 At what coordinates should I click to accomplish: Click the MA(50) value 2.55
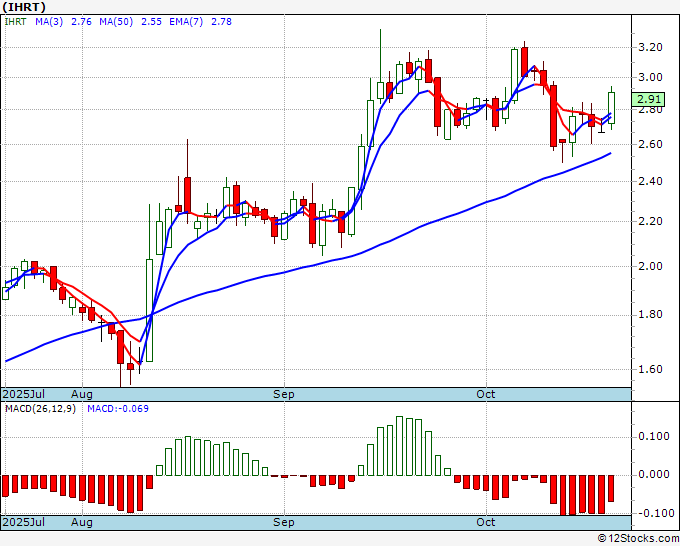coord(151,22)
